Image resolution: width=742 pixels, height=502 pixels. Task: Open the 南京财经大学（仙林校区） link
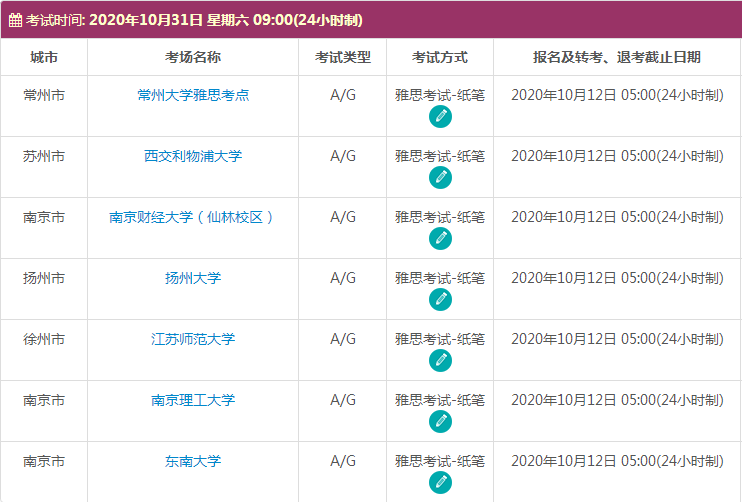191,217
